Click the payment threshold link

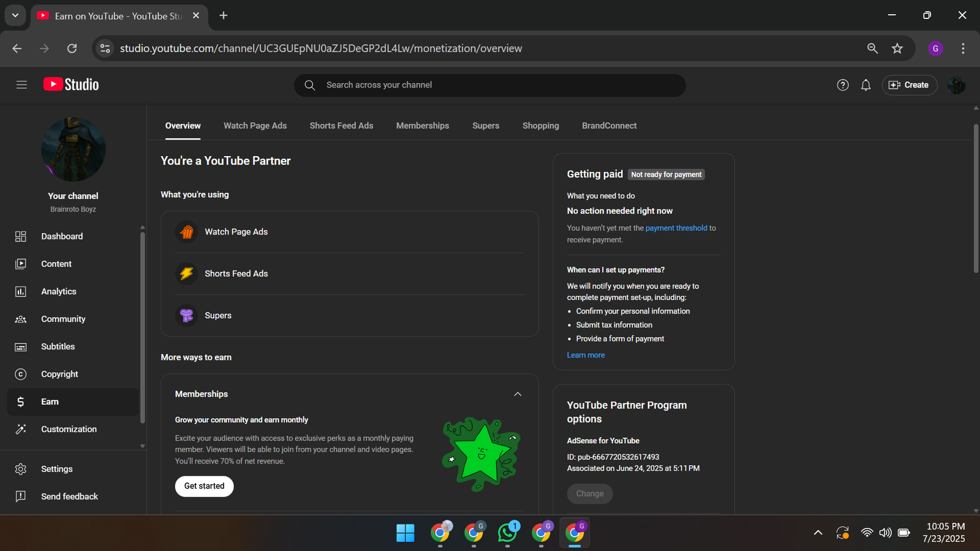(x=676, y=228)
